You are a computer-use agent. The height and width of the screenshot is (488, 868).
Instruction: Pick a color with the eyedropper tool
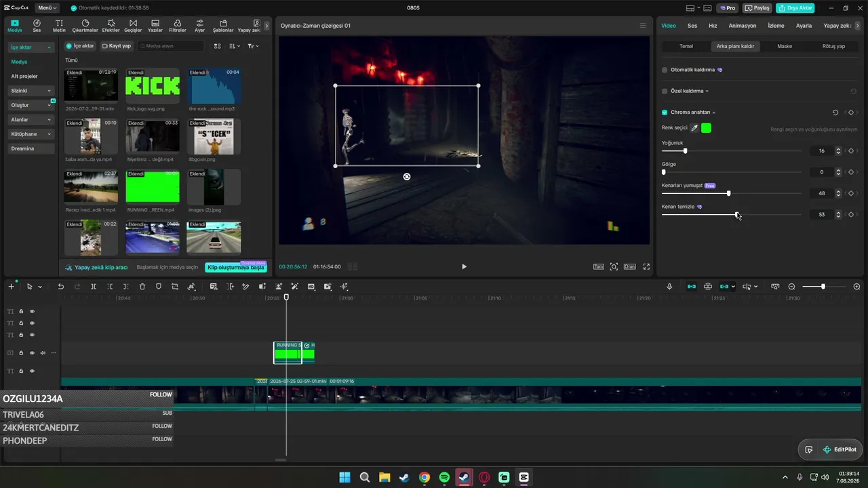(694, 128)
